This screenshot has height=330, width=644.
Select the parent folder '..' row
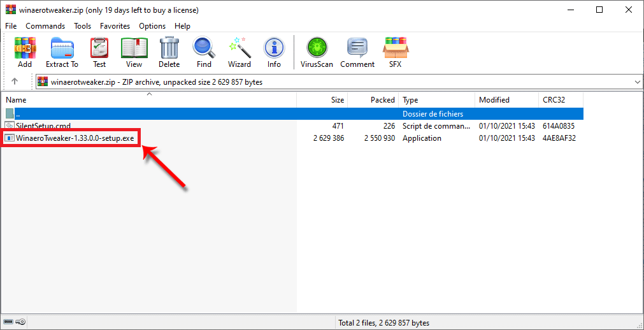coord(293,114)
